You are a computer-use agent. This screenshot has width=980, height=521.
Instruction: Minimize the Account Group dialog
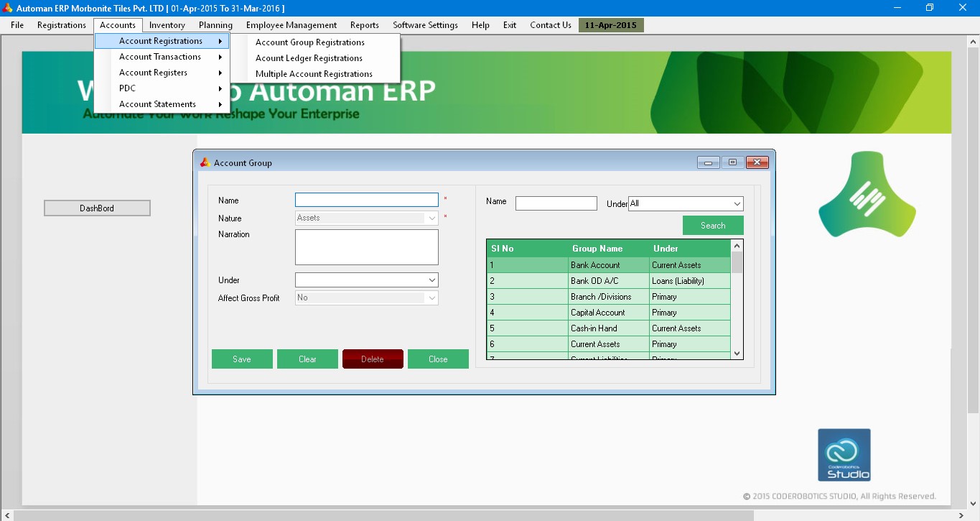click(x=708, y=162)
